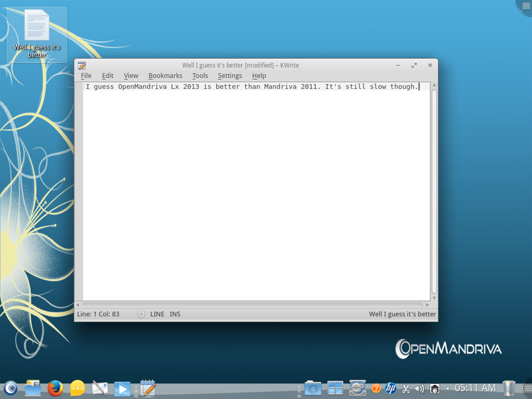Toggle LINE selection mode in status bar

click(x=157, y=314)
